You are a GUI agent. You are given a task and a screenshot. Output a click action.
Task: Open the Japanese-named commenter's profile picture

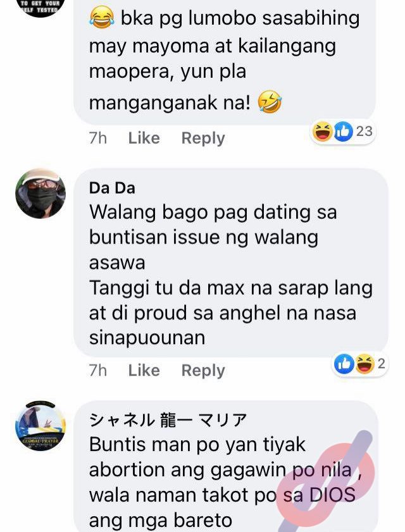pos(40,426)
